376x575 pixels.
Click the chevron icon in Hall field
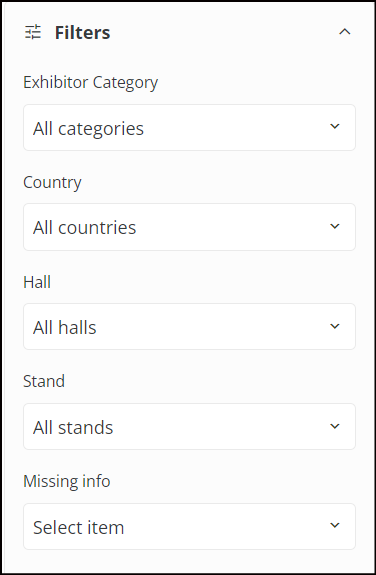point(335,326)
